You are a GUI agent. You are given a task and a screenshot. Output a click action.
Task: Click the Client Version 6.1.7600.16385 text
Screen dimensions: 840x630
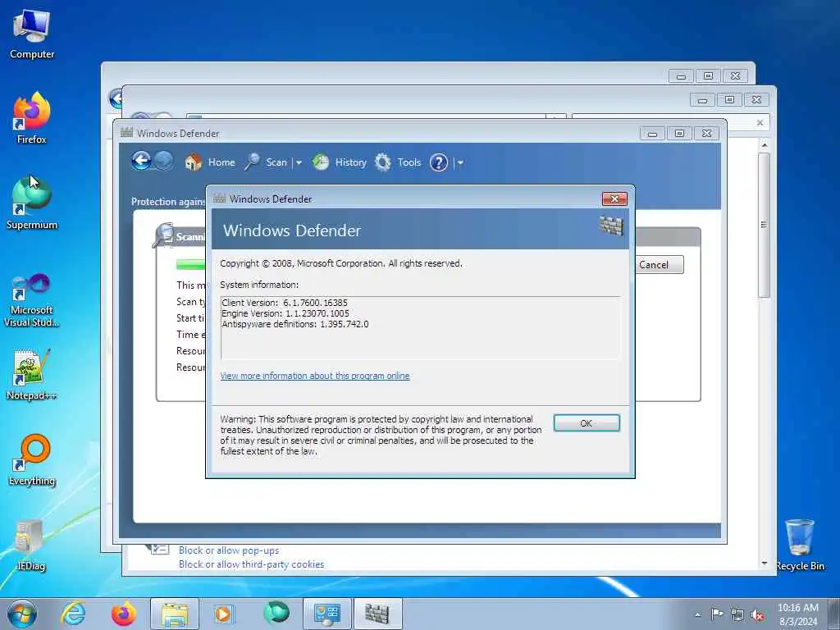(285, 303)
